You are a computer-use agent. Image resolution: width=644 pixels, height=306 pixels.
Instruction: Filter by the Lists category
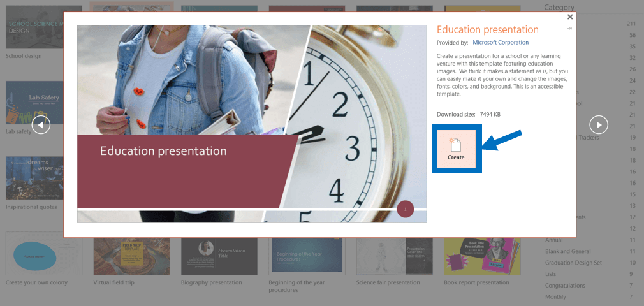pyautogui.click(x=551, y=274)
